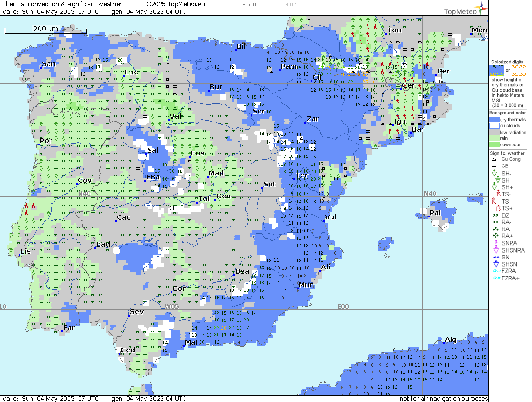Click the SHSN snow shower legend icon
This screenshot has height=402, width=532.
point(496,264)
